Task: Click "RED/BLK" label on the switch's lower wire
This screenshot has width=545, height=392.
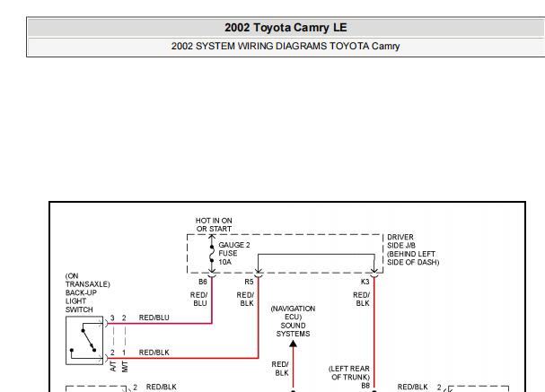Action: [x=154, y=353]
